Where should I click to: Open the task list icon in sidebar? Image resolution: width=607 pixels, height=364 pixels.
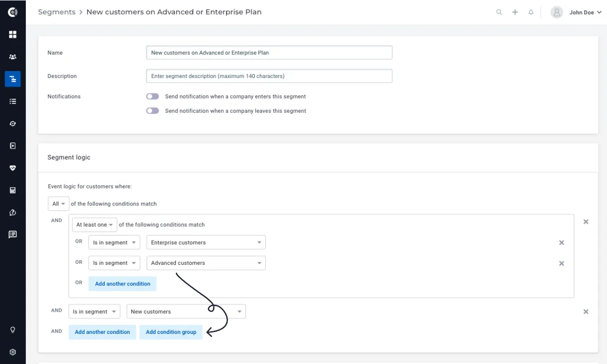click(x=13, y=101)
